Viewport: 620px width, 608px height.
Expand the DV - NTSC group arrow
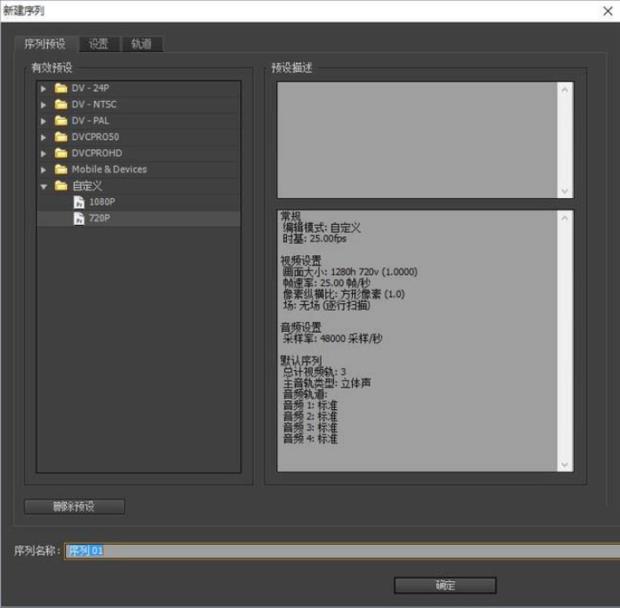(x=44, y=104)
